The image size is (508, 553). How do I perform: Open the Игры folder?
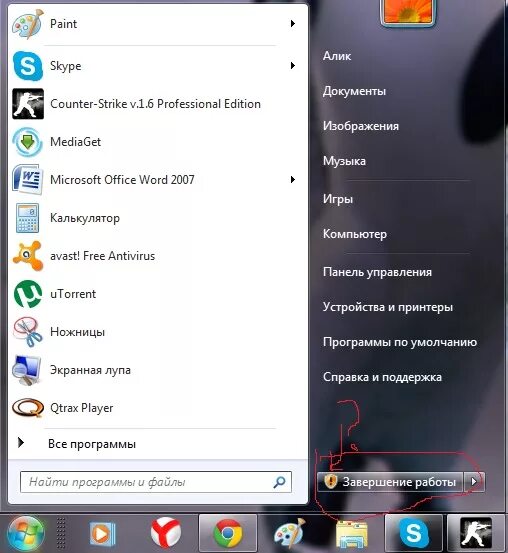338,199
